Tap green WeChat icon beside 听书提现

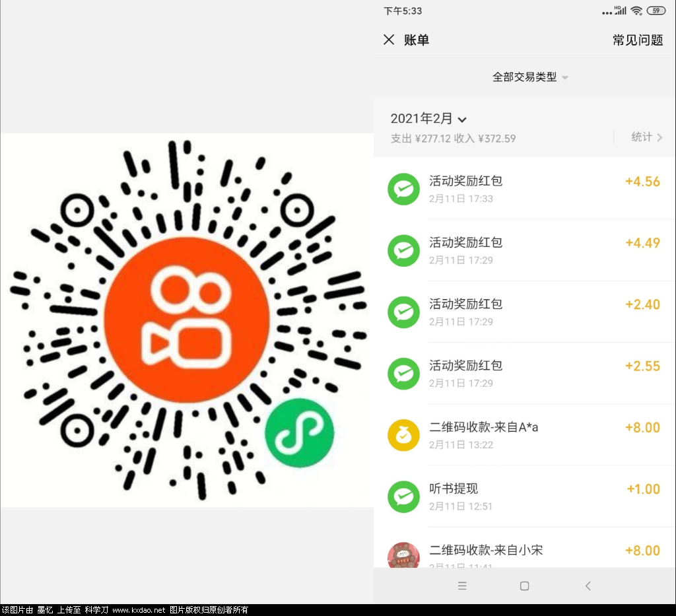403,497
